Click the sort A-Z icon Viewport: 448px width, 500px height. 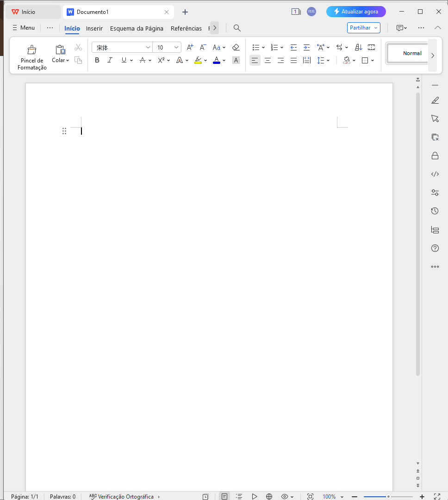[359, 48]
